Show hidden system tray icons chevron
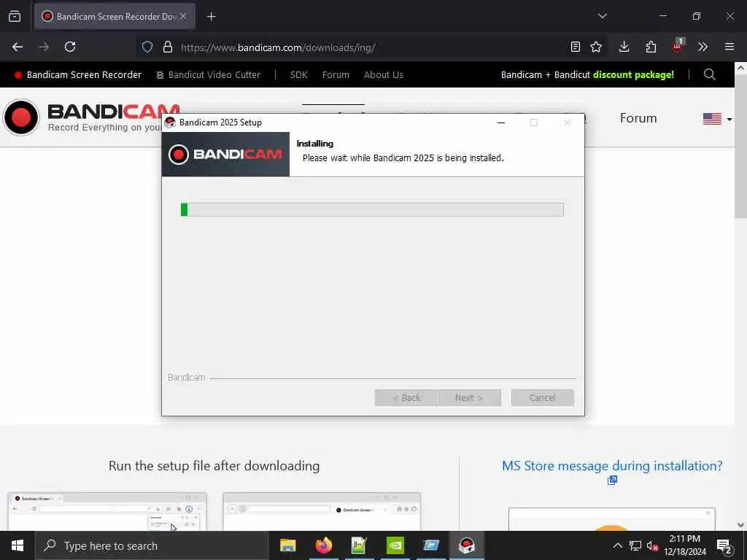This screenshot has width=747, height=560. (617, 545)
